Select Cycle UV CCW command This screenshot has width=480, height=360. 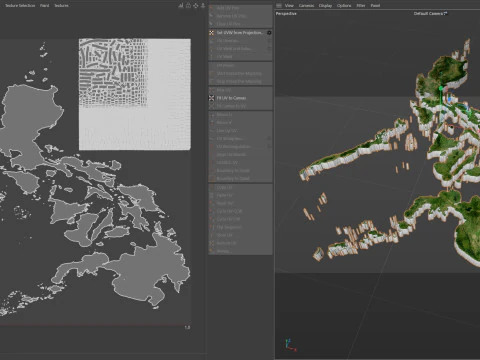pyautogui.click(x=240, y=211)
